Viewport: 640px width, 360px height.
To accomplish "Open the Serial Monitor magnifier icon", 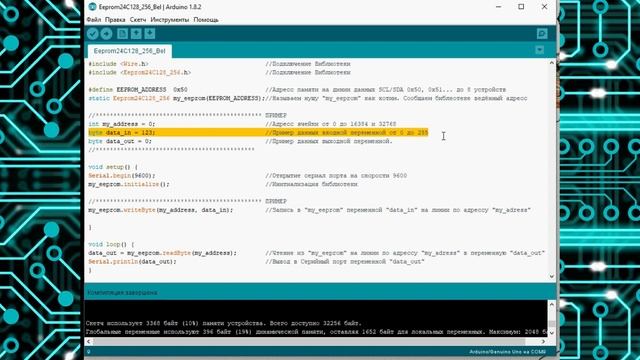I will pyautogui.click(x=542, y=33).
